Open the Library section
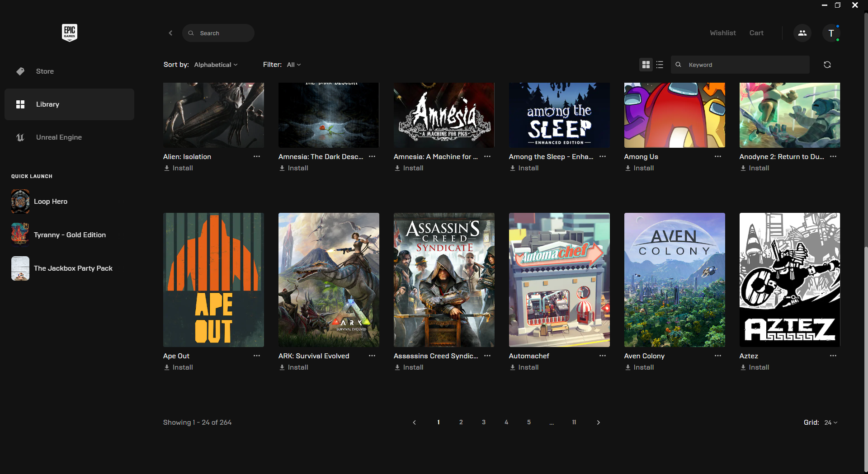868x474 pixels. click(x=69, y=104)
